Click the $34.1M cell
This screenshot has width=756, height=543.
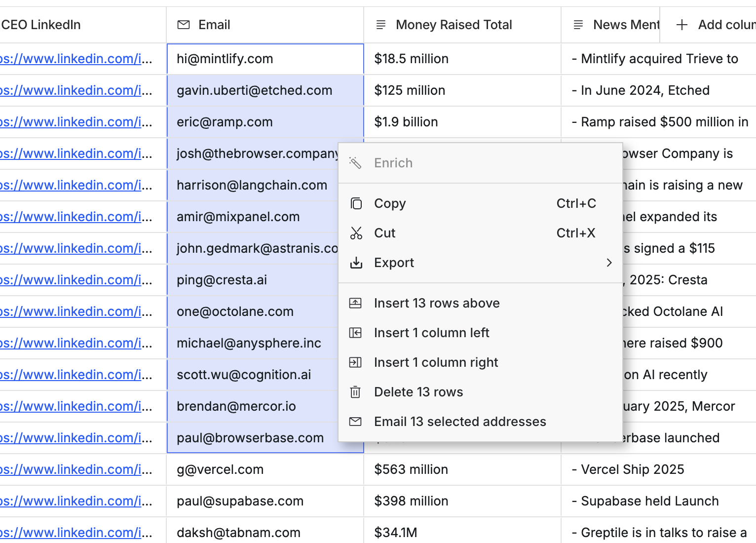point(462,531)
